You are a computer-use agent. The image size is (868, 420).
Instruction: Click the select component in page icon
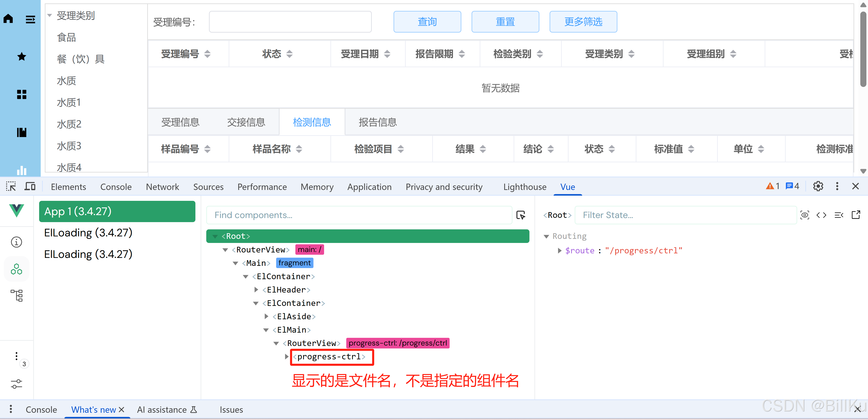(x=521, y=215)
